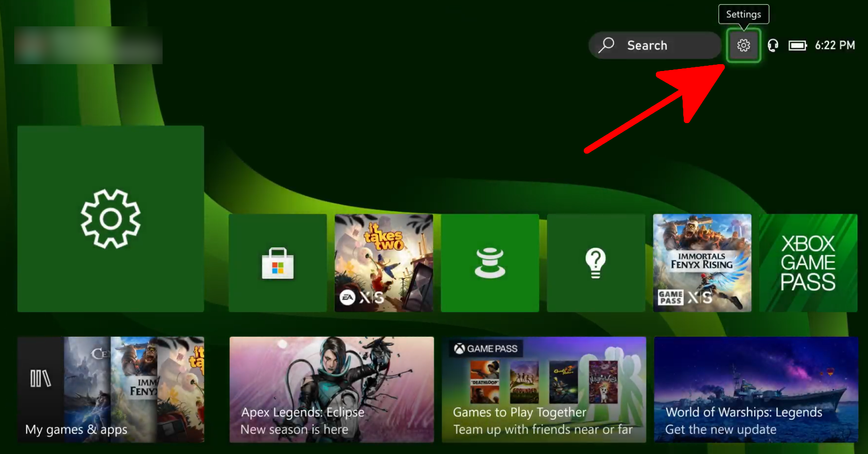Launch Immortals Fenyx Rising tile

tap(702, 263)
